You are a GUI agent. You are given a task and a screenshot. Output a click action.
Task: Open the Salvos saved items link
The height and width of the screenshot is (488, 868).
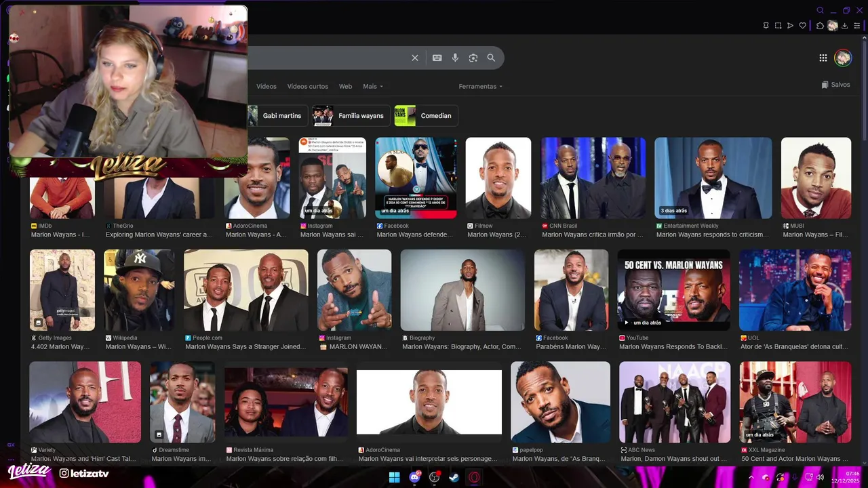point(835,85)
